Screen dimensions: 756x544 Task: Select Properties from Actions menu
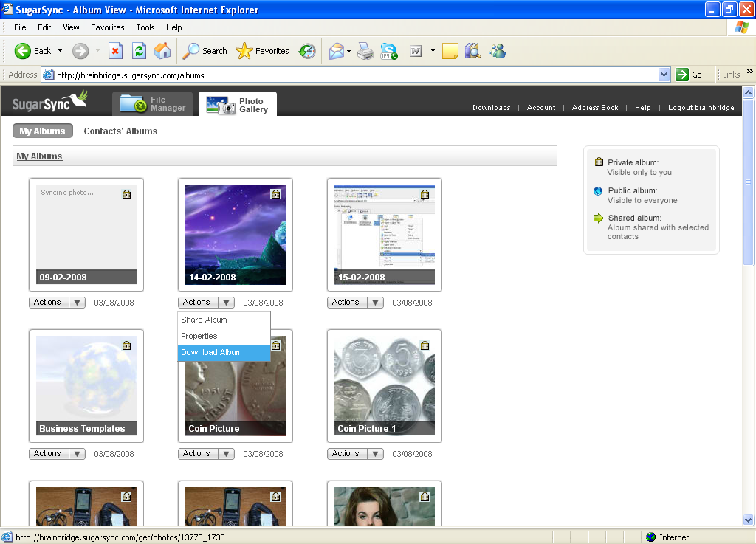[x=224, y=337]
